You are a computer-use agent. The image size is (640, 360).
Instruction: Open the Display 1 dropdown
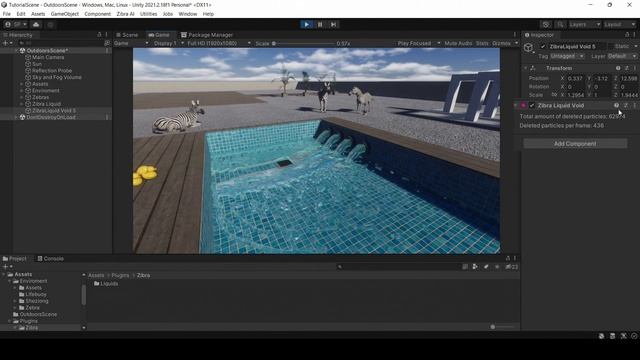168,43
